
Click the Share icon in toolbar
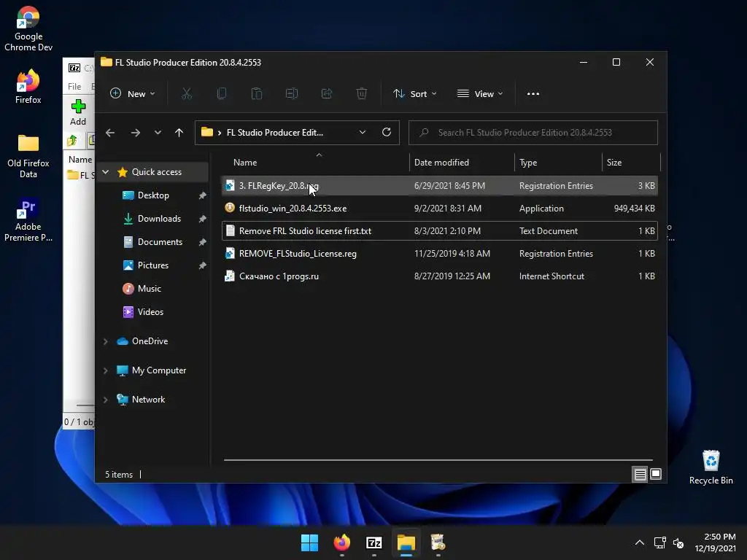pyautogui.click(x=327, y=94)
